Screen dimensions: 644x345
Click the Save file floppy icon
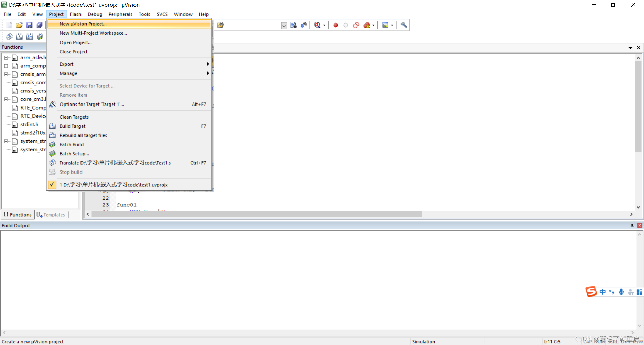[x=30, y=25]
